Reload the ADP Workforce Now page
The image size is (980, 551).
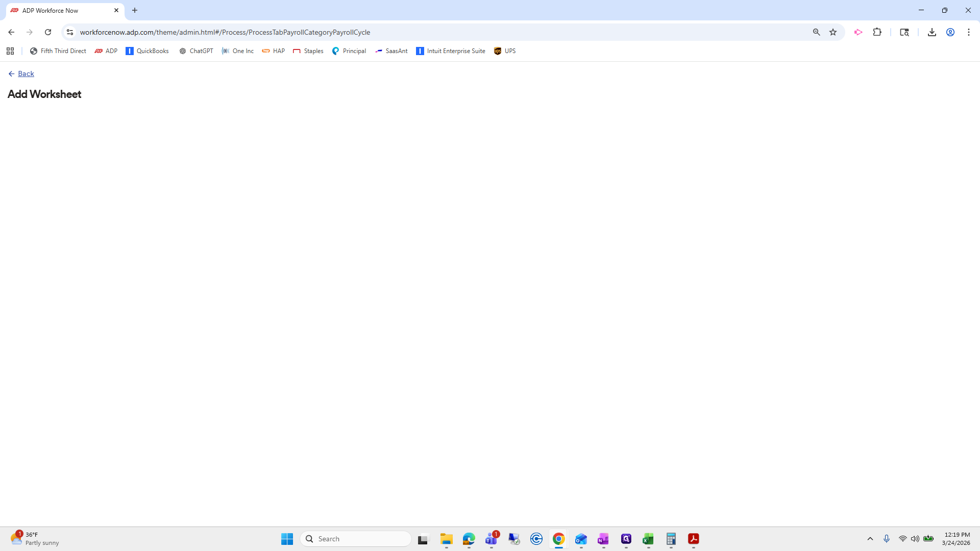(48, 32)
